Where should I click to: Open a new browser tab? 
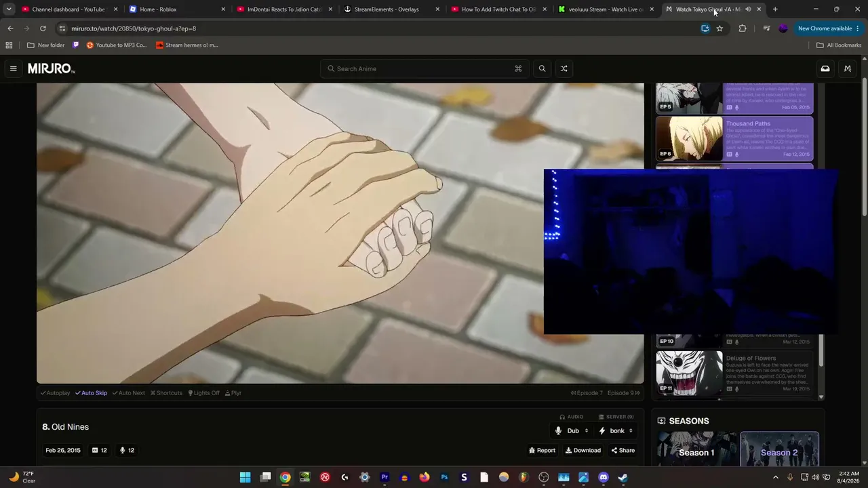coord(775,9)
